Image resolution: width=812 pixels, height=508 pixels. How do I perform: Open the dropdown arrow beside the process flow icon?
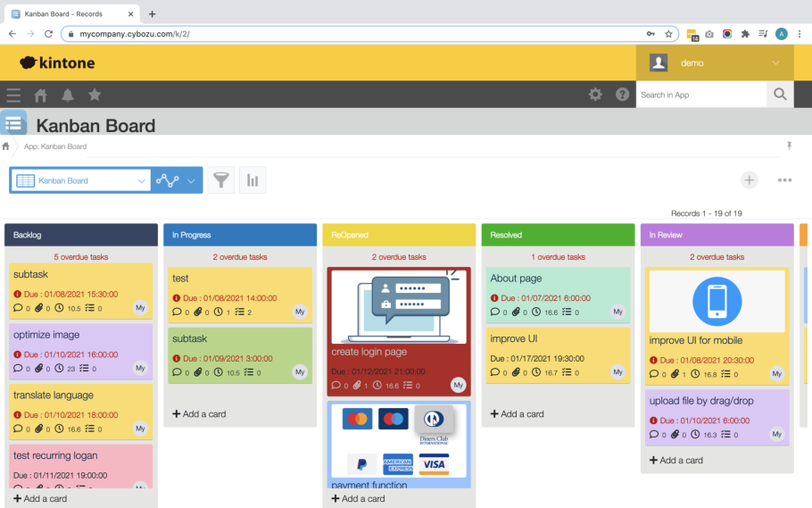pos(191,180)
